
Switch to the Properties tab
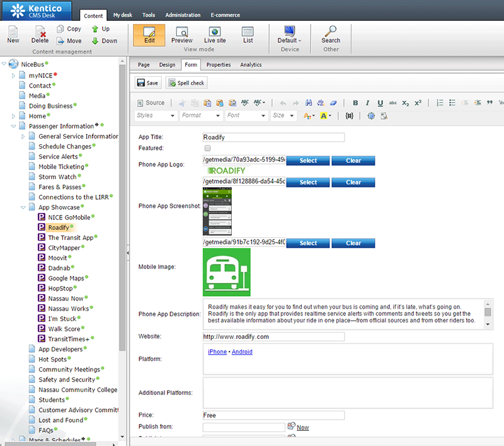point(219,65)
